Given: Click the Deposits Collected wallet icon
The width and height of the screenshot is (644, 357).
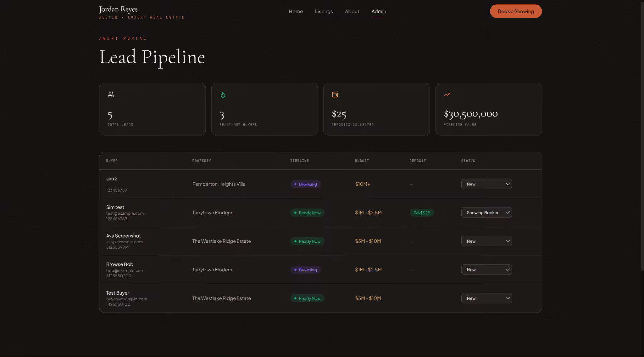Looking at the screenshot, I should click(335, 94).
